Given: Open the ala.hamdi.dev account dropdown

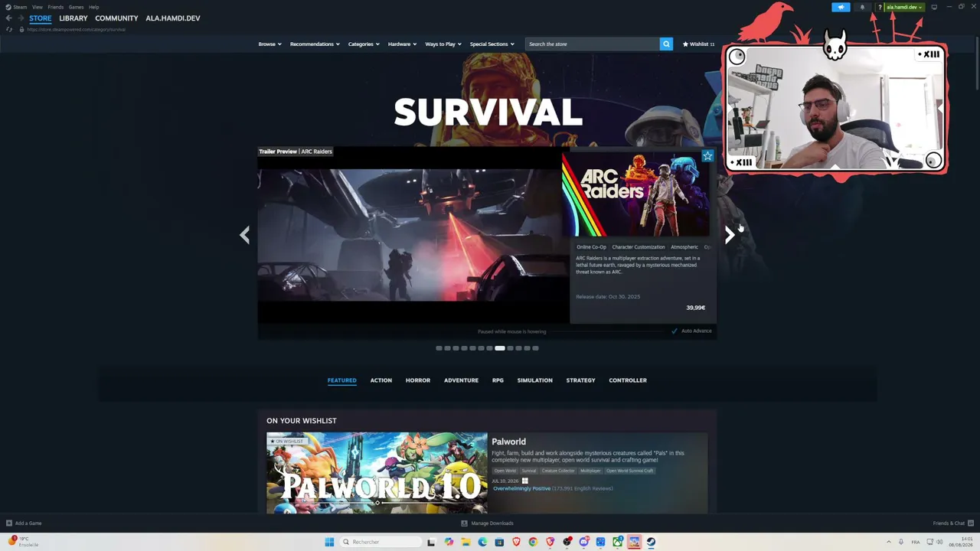Looking at the screenshot, I should coord(905,7).
